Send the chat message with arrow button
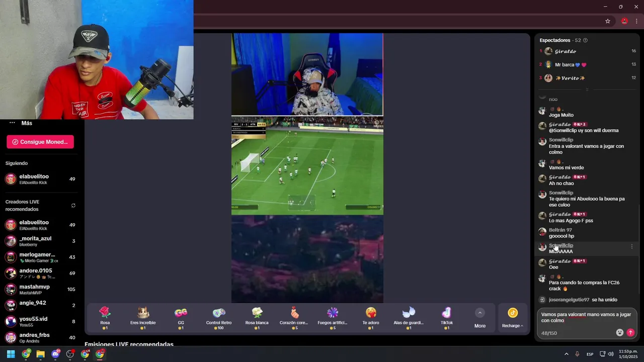 630,332
